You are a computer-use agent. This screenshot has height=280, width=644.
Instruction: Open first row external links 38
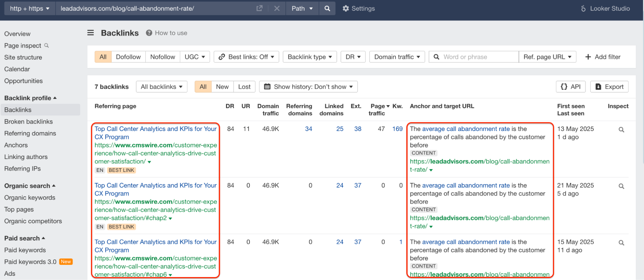point(358,129)
